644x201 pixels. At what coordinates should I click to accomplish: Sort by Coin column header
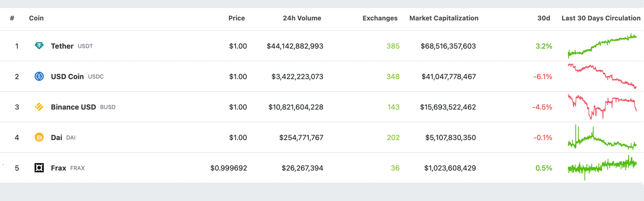point(36,18)
